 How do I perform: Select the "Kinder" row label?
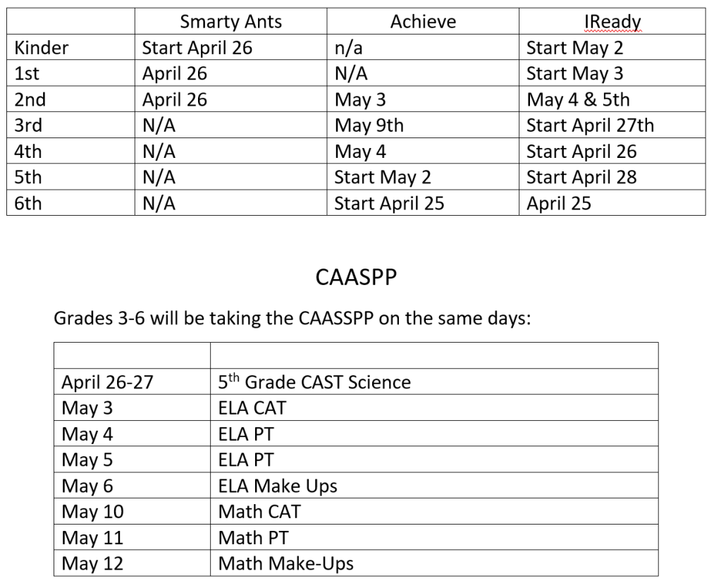42,48
